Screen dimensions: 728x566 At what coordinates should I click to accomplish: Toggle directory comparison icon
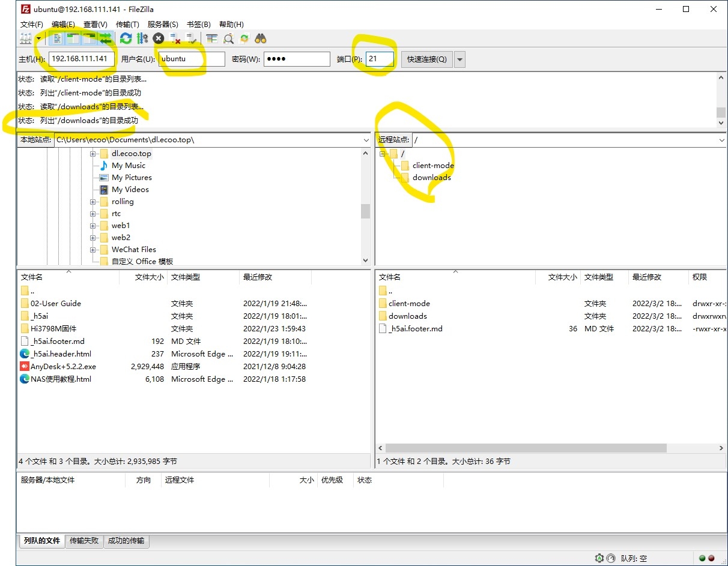click(228, 39)
